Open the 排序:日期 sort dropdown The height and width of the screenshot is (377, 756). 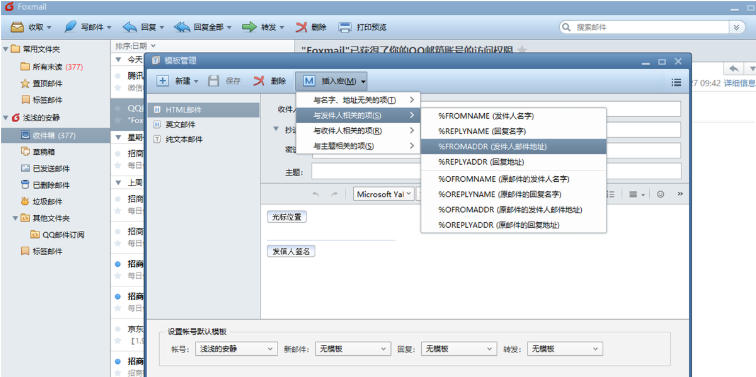pyautogui.click(x=135, y=46)
